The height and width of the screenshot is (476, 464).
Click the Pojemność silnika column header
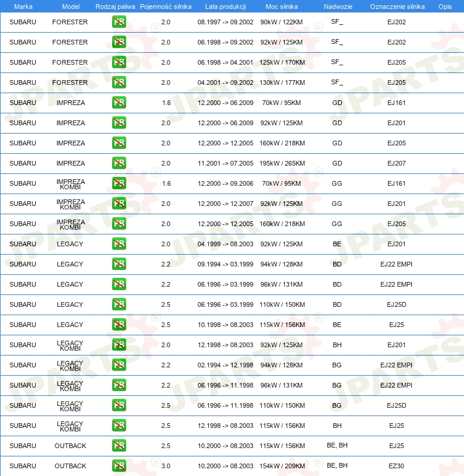166,7
